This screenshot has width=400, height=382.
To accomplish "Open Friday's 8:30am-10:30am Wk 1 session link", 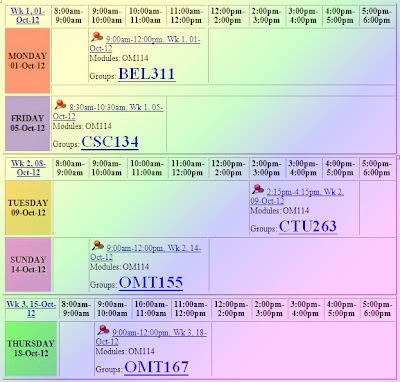I will [x=108, y=112].
